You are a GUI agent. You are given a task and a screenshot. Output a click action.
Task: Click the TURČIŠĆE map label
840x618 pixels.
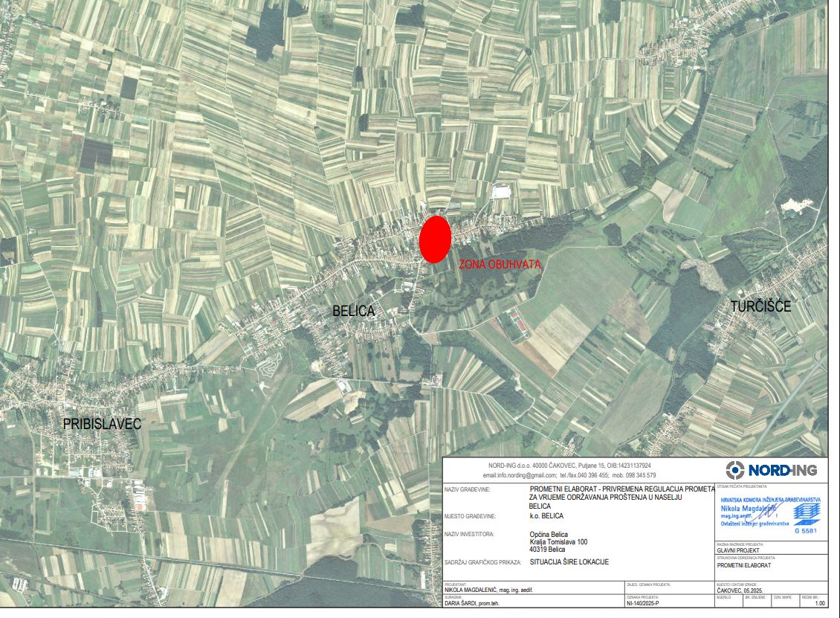click(x=760, y=306)
